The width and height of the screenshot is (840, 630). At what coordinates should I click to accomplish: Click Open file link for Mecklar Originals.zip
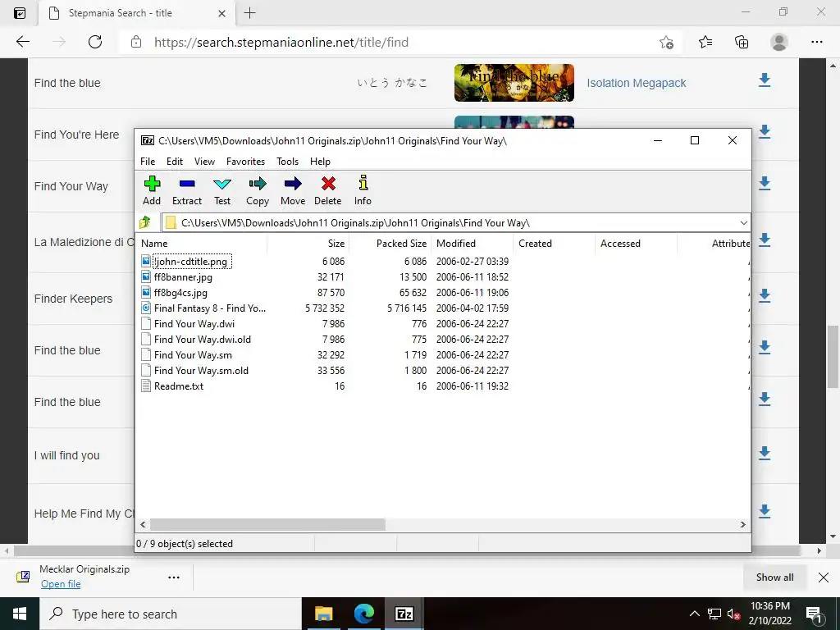point(61,584)
